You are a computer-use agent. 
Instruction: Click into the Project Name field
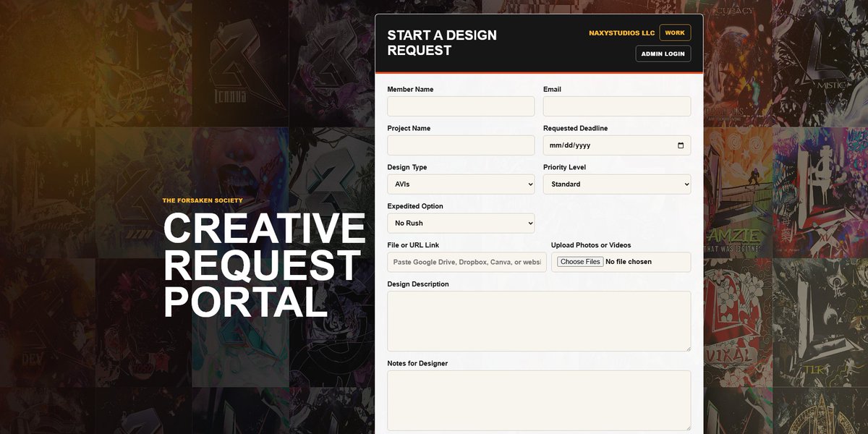point(461,145)
